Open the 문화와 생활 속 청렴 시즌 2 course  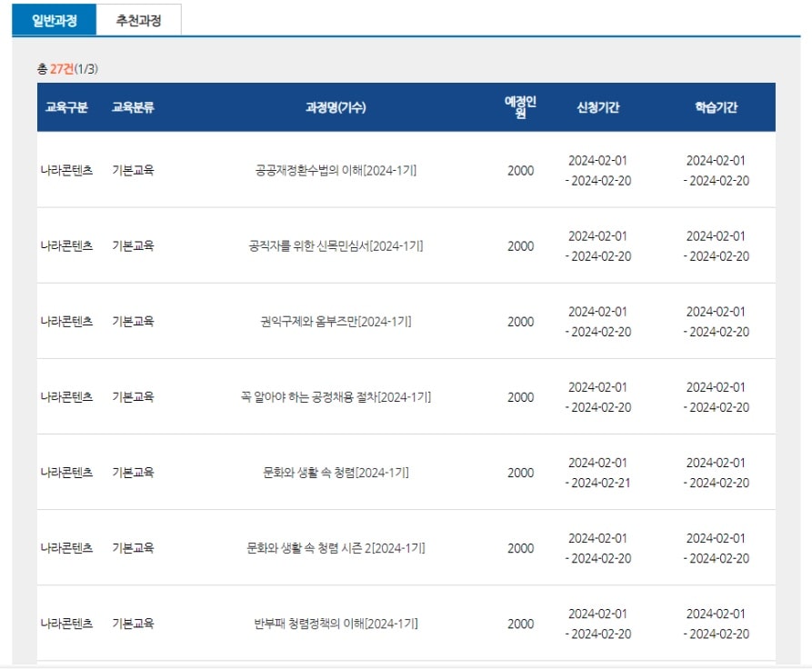(x=337, y=548)
